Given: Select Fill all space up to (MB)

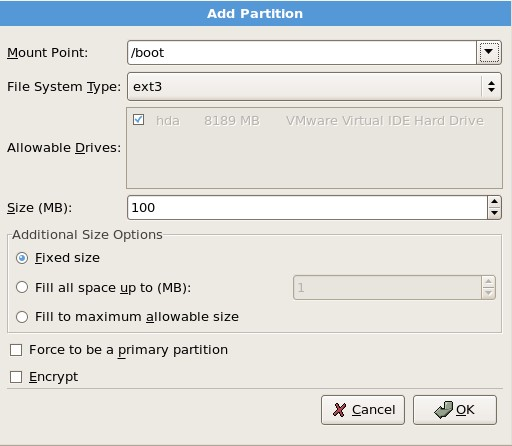Looking at the screenshot, I should point(22,287).
